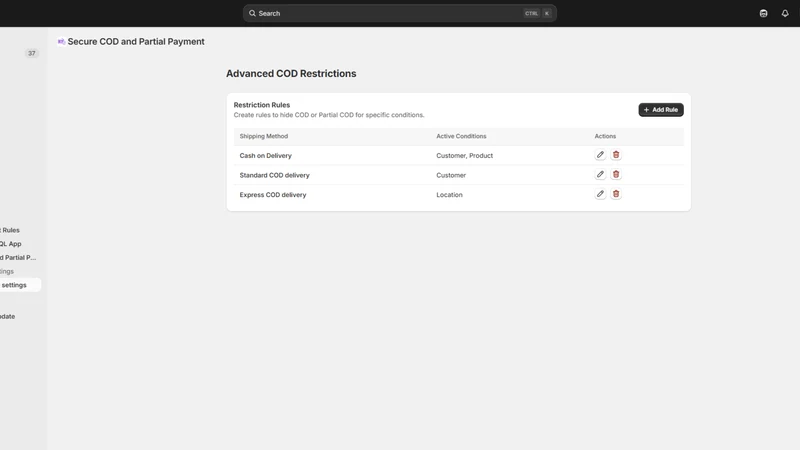
Task: Select the Cash on Delivery row text
Action: click(265, 156)
